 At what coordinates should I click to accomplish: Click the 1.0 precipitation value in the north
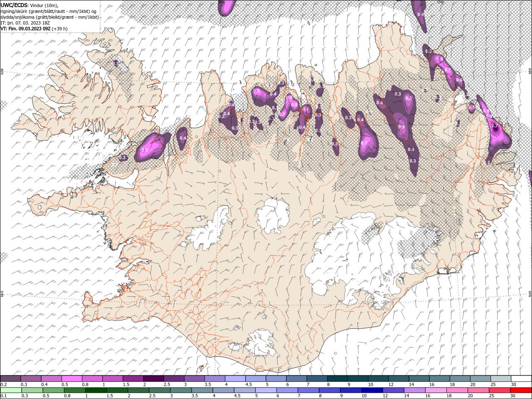click(256, 91)
